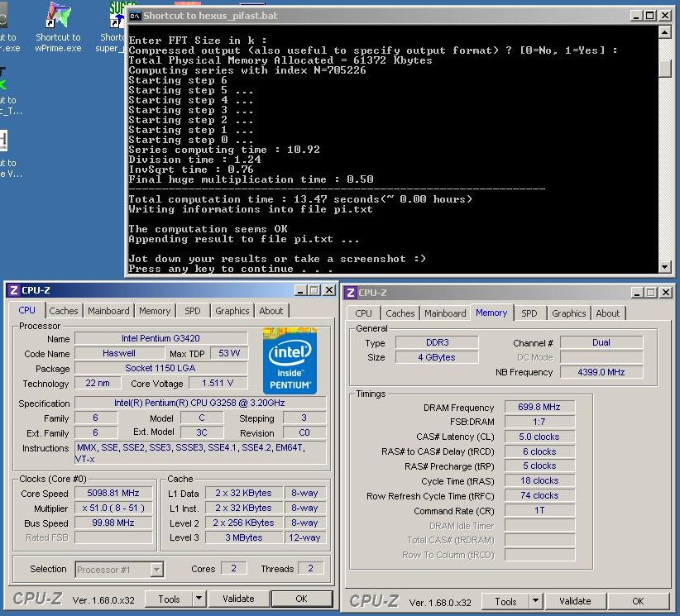Maximize the command prompt window

coord(650,16)
